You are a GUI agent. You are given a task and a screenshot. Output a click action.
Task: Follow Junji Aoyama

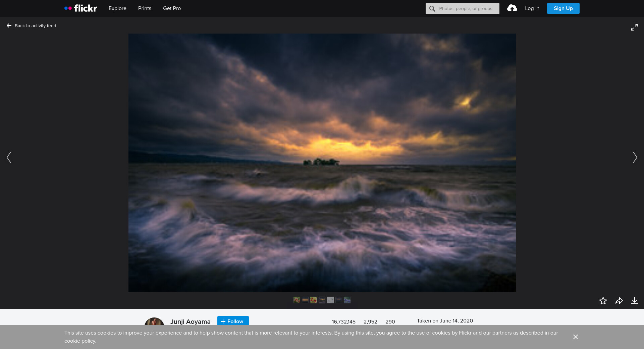click(x=233, y=321)
